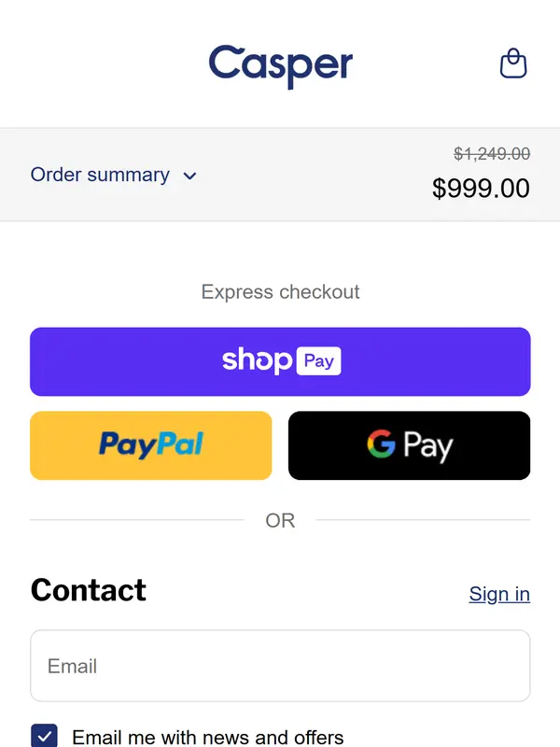Click the 'shop' wordmark in Shop Pay
Screen dimensions: 560x747
(257, 360)
